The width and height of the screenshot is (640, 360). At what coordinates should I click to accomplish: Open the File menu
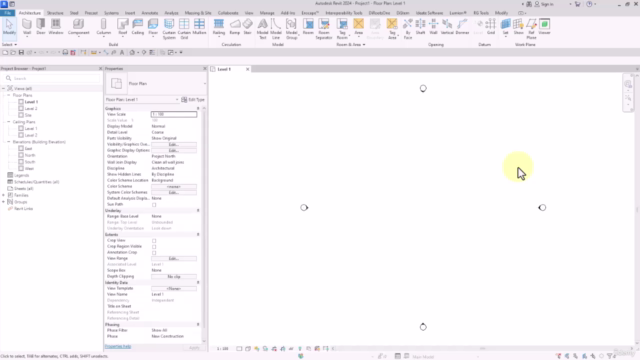(x=7, y=13)
